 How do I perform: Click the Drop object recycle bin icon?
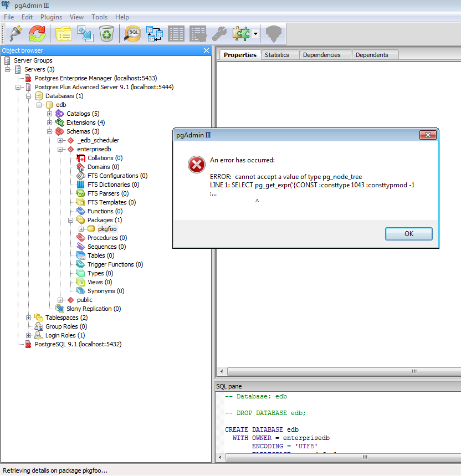[106, 34]
